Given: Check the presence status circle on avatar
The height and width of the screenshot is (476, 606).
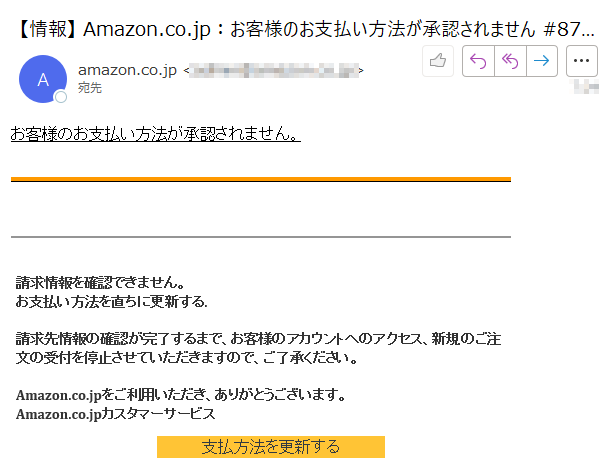Looking at the screenshot, I should pyautogui.click(x=61, y=97).
